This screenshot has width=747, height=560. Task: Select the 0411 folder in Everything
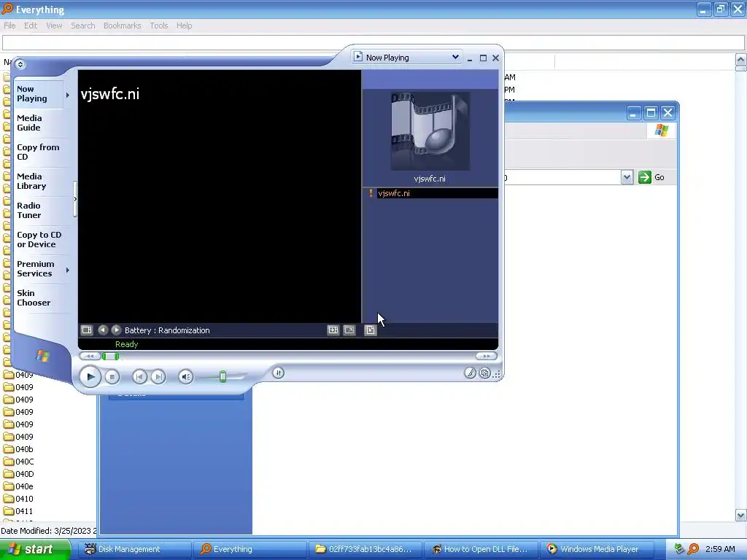click(19, 511)
